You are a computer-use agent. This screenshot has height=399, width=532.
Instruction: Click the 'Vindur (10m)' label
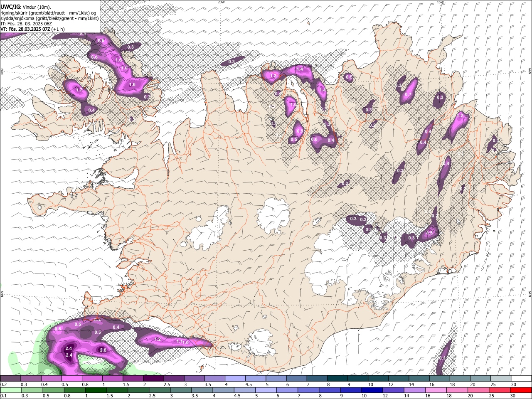[36, 7]
